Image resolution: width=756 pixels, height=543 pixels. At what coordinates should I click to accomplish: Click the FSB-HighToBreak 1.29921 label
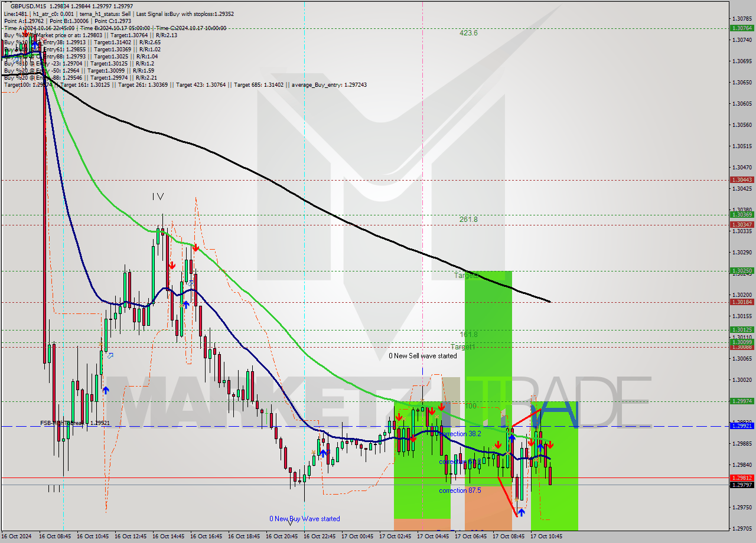click(75, 423)
